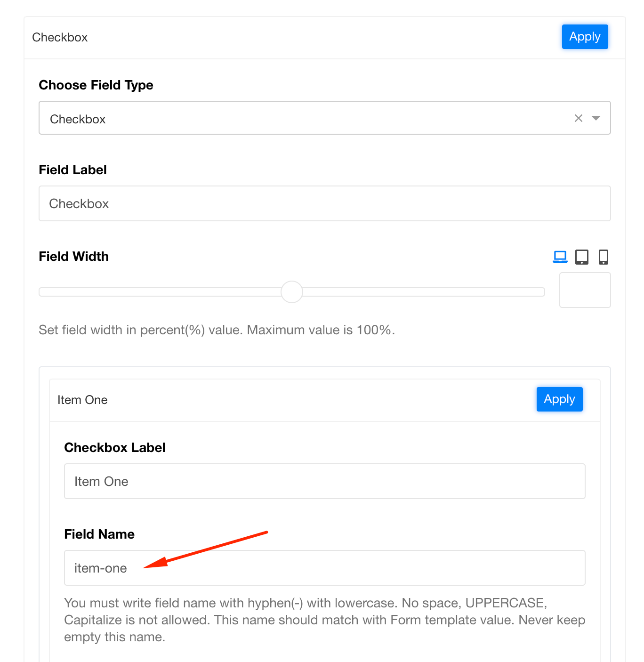The image size is (644, 662).
Task: Collapse the Item One panel header
Action: coord(282,400)
